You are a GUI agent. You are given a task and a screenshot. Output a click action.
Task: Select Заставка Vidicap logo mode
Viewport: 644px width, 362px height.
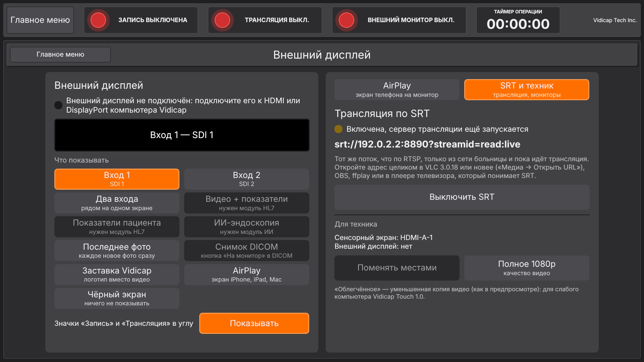tap(117, 275)
